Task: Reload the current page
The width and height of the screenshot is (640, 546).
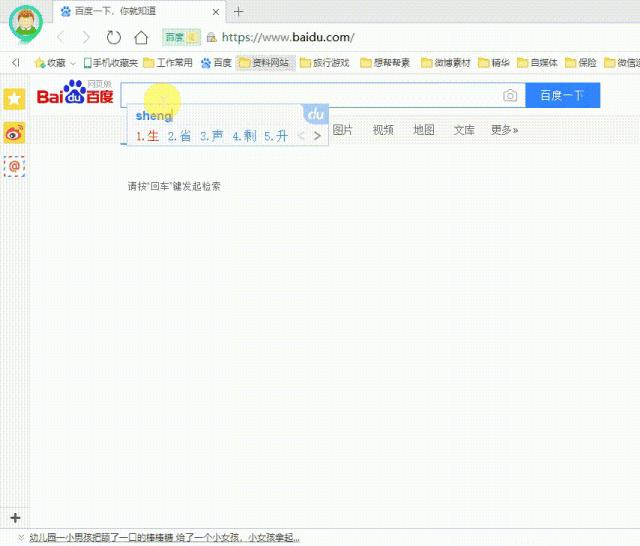Action: coord(113,38)
